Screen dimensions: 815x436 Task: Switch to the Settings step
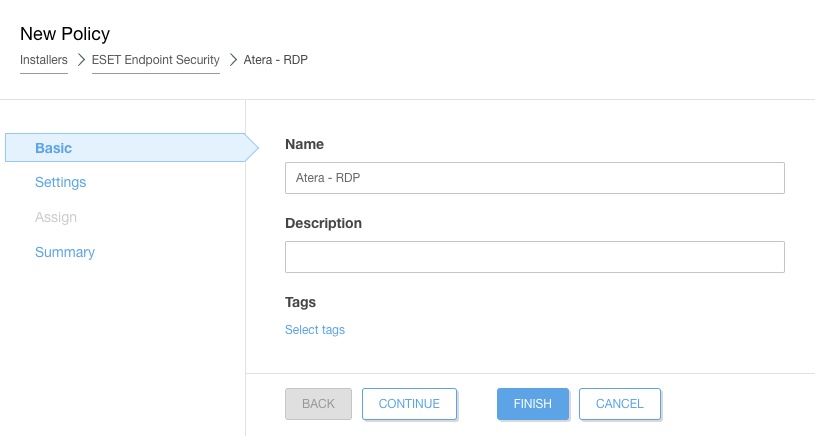pyautogui.click(x=60, y=182)
